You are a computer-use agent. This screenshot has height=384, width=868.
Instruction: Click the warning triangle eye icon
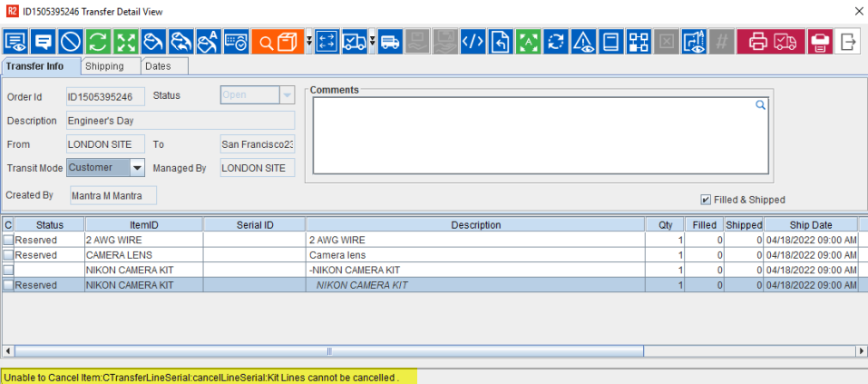pyautogui.click(x=583, y=41)
